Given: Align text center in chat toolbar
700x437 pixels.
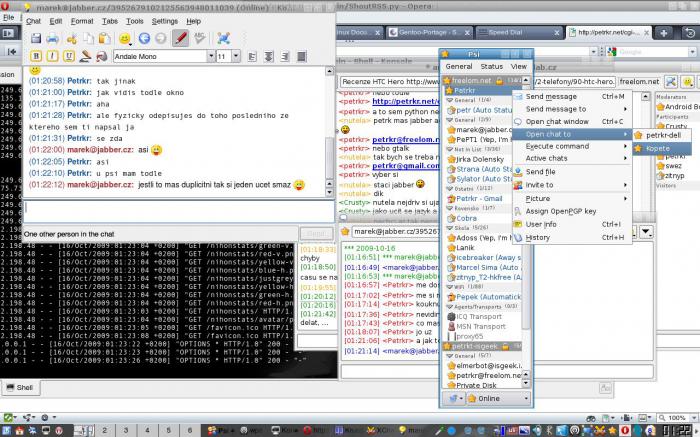Looking at the screenshot, I should coord(268,57).
